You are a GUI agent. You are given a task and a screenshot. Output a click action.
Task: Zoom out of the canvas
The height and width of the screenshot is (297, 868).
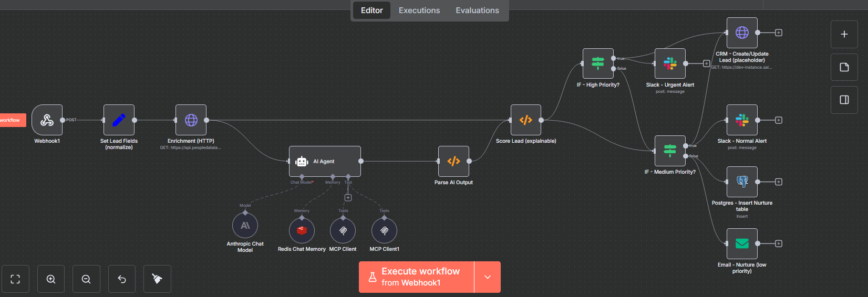click(x=86, y=279)
